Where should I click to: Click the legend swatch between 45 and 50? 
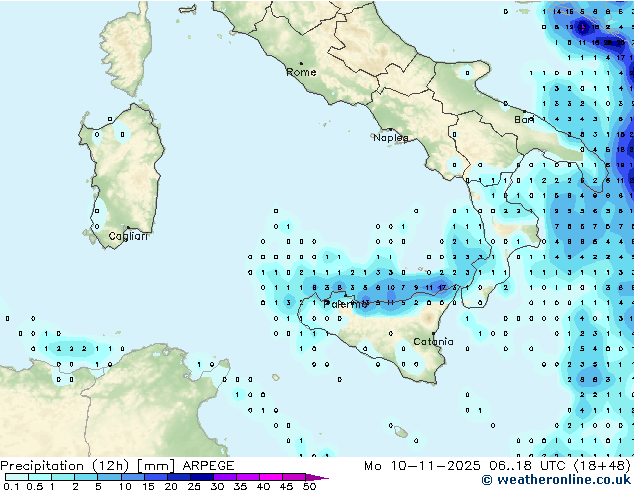click(x=294, y=477)
